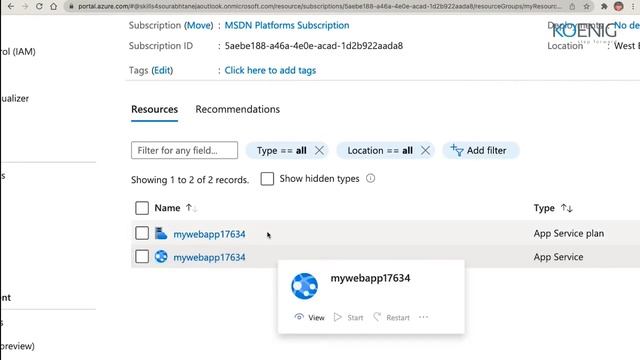This screenshot has height=360, width=640.
Task: Click here to add tags link
Action: 270,70
